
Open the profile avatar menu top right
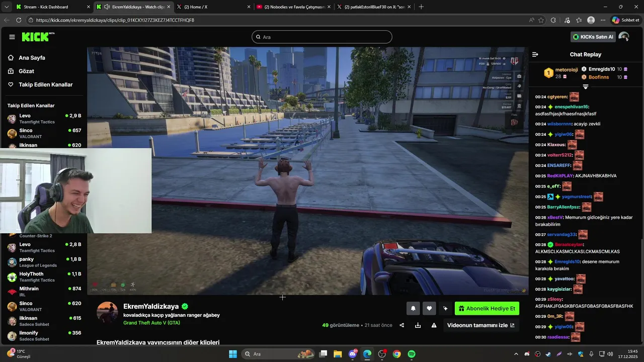tap(624, 37)
